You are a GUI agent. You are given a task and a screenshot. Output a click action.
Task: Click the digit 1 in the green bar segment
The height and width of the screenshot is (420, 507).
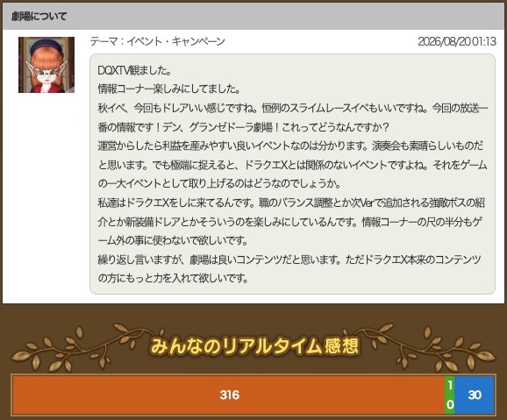click(450, 385)
